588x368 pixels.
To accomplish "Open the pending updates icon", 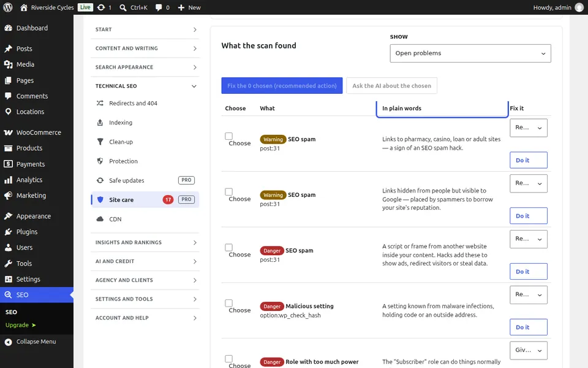I will point(101,7).
